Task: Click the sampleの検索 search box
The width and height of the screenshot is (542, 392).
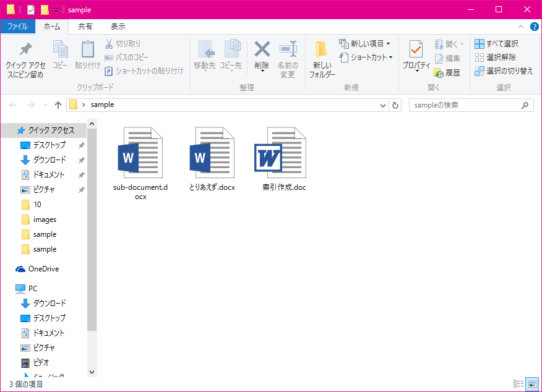Action: click(x=471, y=105)
